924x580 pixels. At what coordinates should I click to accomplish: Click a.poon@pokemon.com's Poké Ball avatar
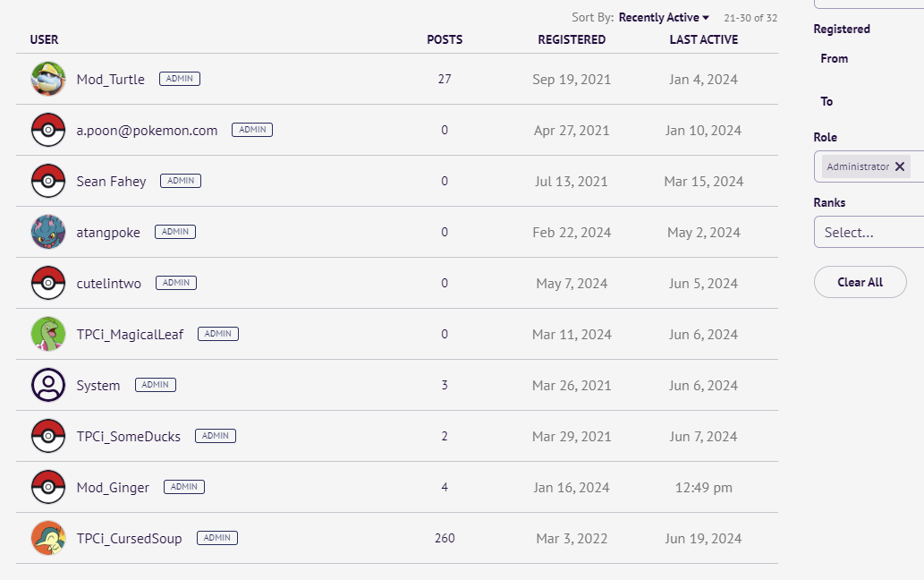point(48,131)
